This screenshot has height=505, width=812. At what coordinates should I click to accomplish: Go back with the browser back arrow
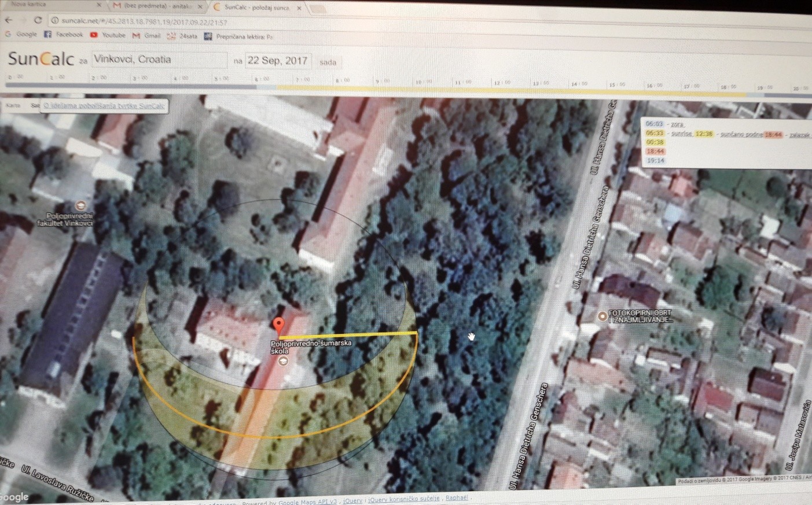coord(9,20)
